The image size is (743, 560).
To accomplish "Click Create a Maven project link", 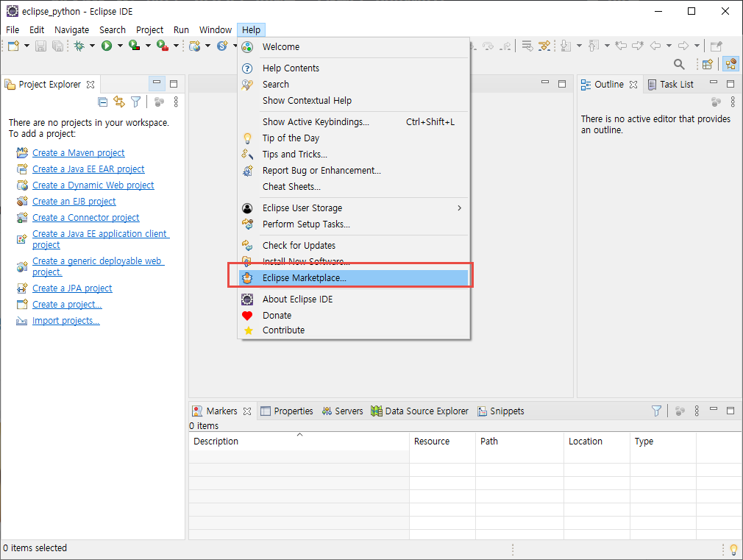I will (79, 152).
